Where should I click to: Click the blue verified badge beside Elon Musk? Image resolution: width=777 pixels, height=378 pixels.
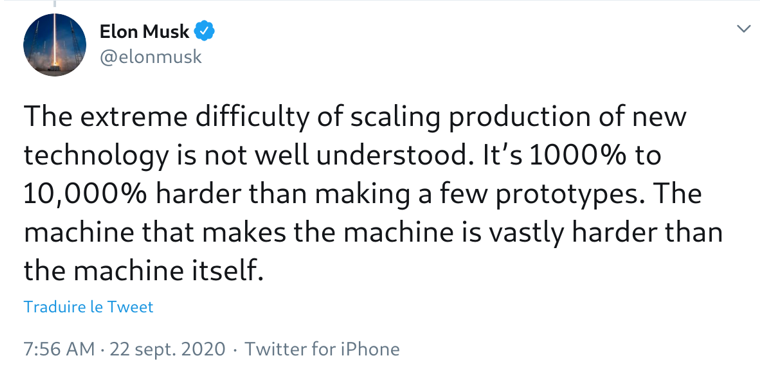(204, 31)
